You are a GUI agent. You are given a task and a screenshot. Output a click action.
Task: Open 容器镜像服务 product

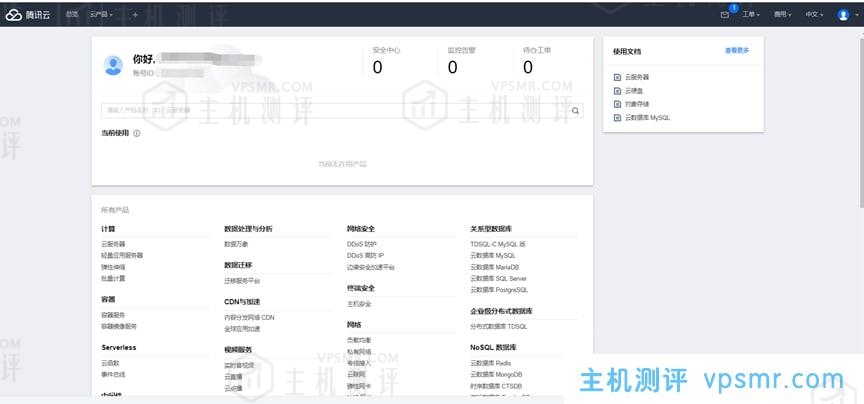[119, 326]
